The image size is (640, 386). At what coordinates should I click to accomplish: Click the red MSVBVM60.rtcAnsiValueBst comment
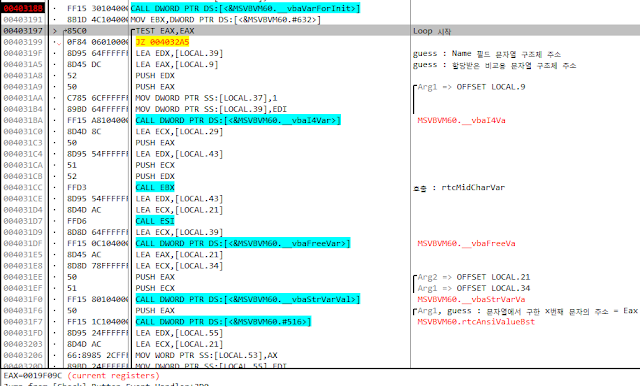[476, 322]
